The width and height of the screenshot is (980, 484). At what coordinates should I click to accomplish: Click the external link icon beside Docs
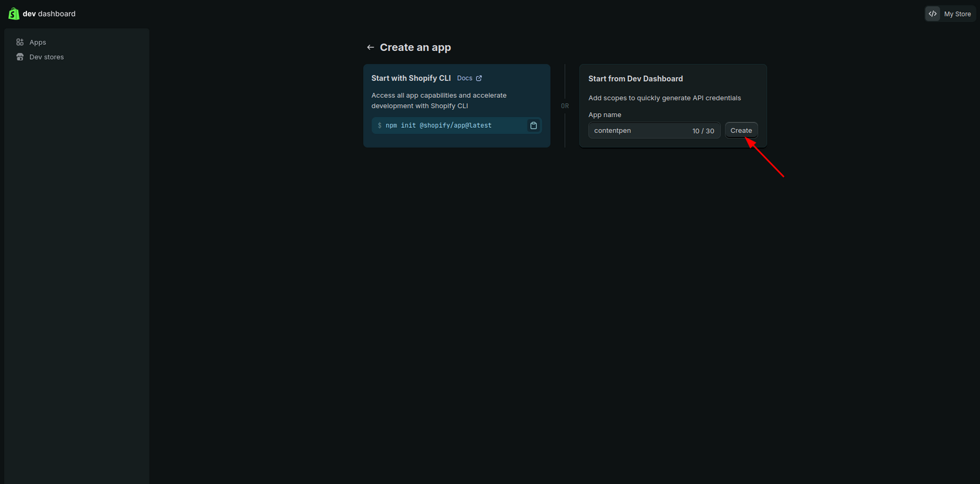tap(479, 78)
